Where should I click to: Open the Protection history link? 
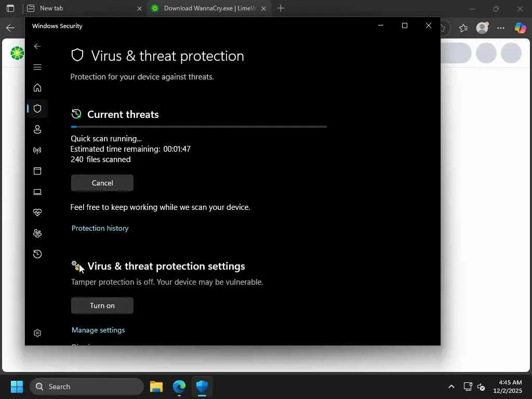pyautogui.click(x=100, y=228)
